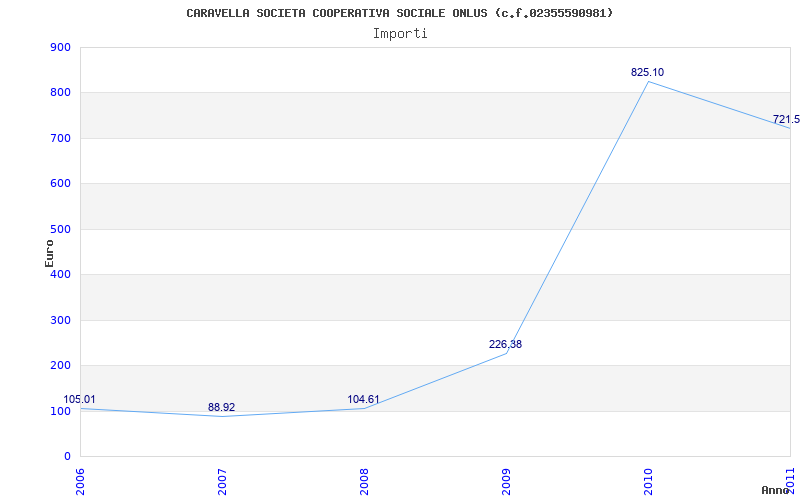Click the 721.5 data label
Screen dimensions: 800x500
(786, 119)
